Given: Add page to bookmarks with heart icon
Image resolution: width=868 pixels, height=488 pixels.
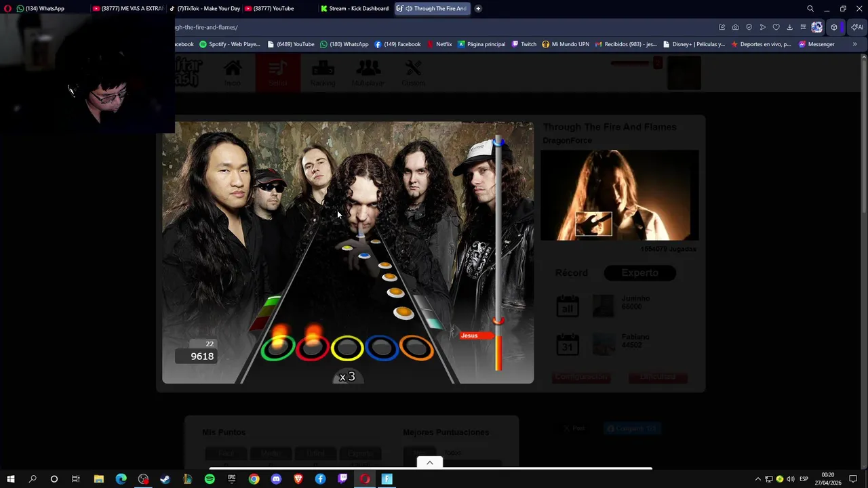Looking at the screenshot, I should (x=776, y=27).
